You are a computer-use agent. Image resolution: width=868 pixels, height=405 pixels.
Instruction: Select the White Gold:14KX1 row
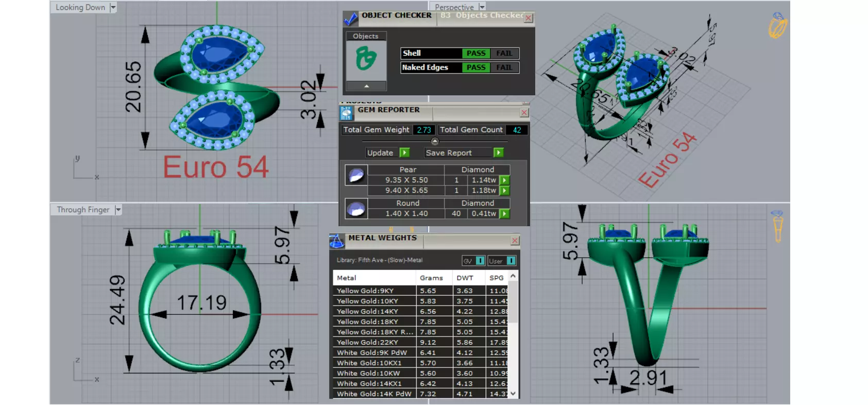pos(420,383)
